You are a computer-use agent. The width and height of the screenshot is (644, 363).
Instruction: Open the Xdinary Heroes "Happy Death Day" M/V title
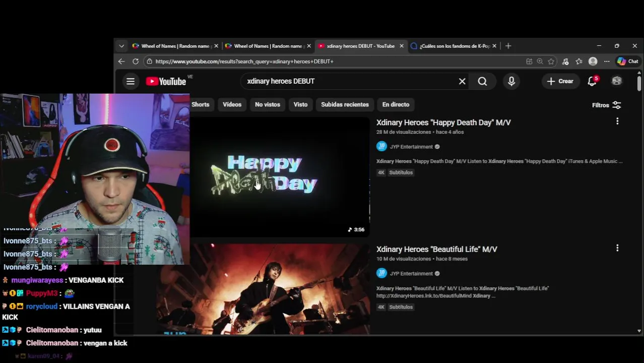click(443, 123)
